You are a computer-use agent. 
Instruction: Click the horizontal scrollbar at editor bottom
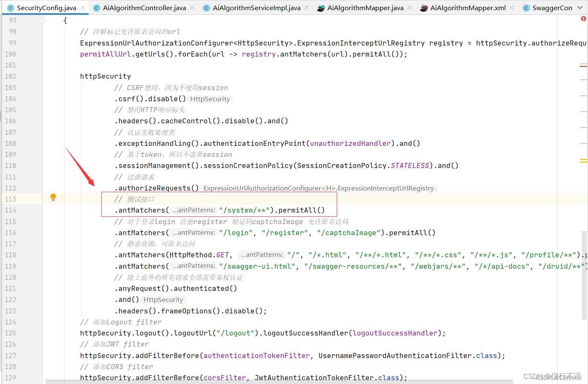(x=279, y=382)
